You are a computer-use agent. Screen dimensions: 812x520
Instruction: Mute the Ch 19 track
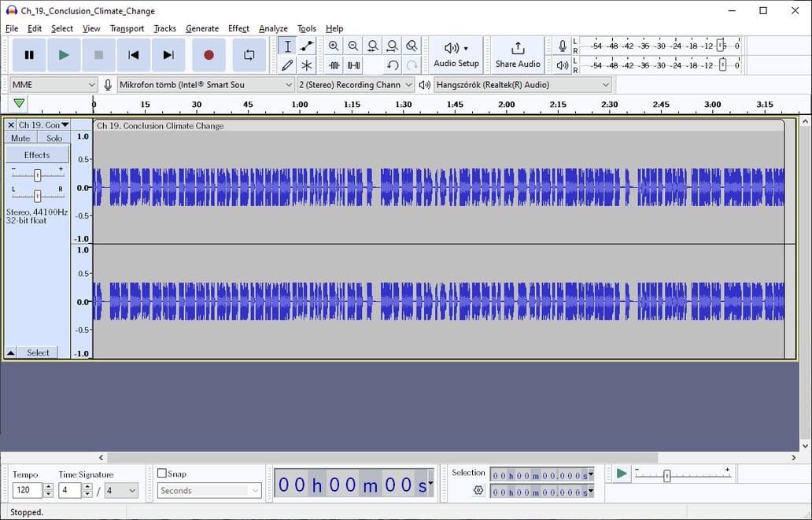tap(20, 138)
